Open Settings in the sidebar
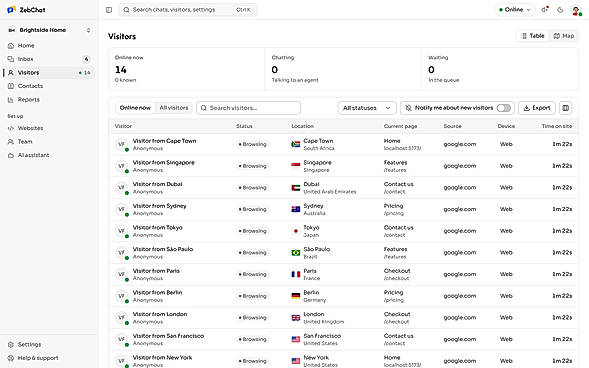Image resolution: width=589 pixels, height=368 pixels. point(49,344)
